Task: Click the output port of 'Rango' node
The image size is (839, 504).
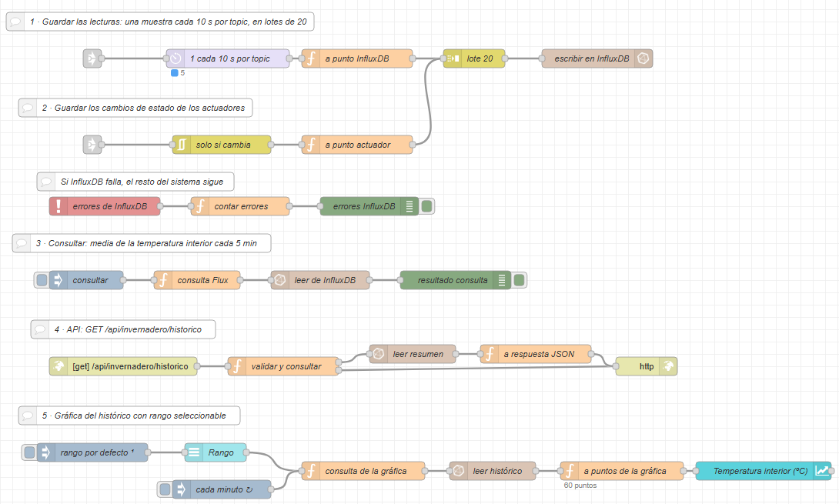Action: pos(246,452)
